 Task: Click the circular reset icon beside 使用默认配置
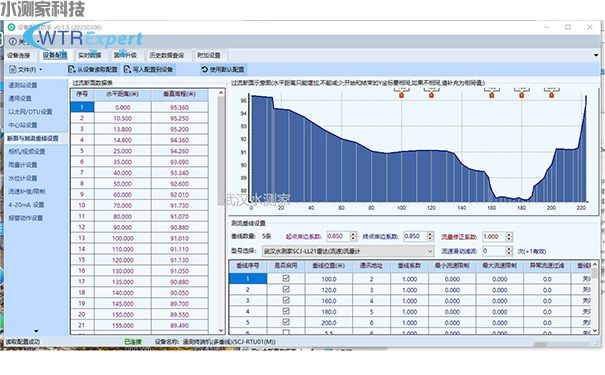tap(204, 69)
